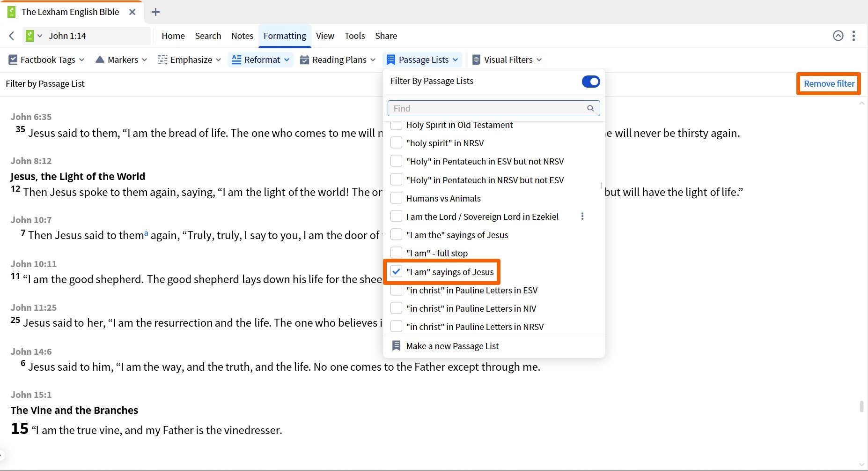Check "Holy" in Pentateuch in NRSV but not ESV
Screen dimensions: 868x471
[x=396, y=179]
